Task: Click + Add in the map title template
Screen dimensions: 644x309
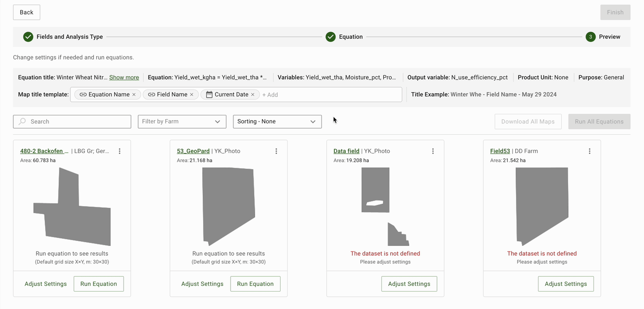Action: [270, 95]
